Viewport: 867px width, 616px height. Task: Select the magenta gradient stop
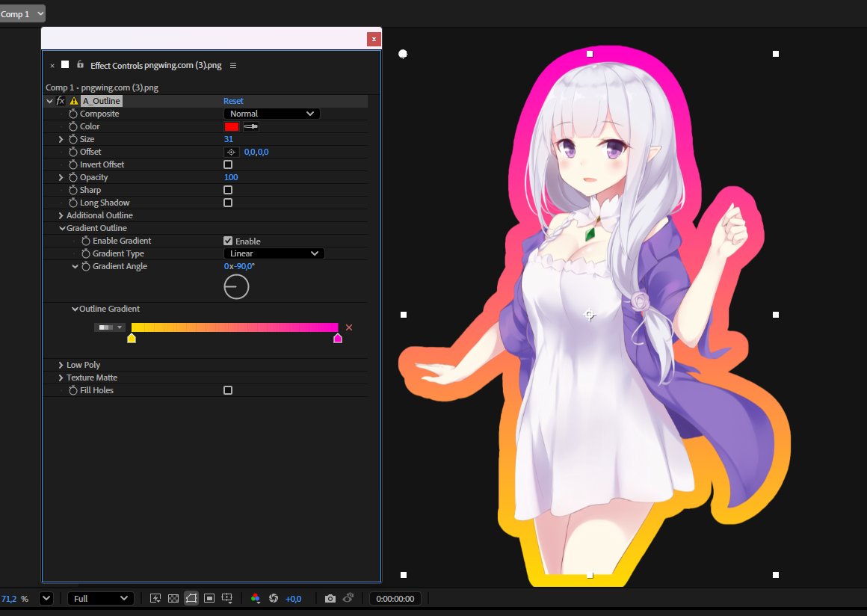tap(338, 339)
